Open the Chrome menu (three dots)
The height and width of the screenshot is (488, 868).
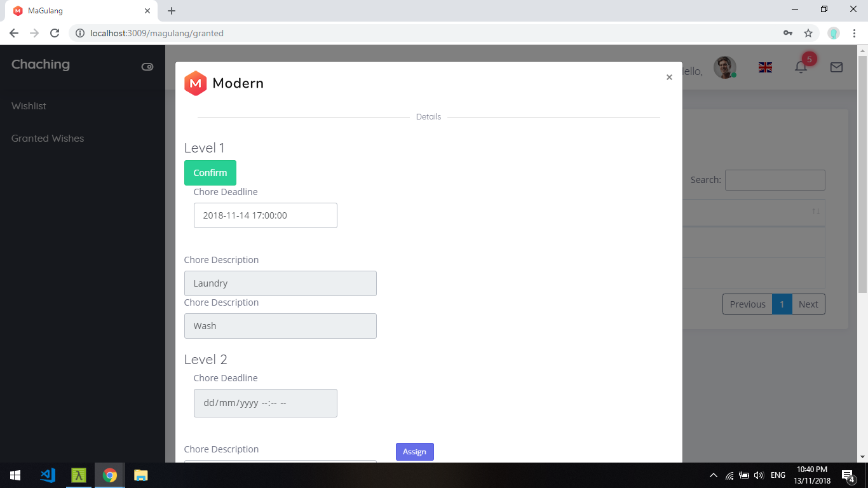pyautogui.click(x=854, y=33)
